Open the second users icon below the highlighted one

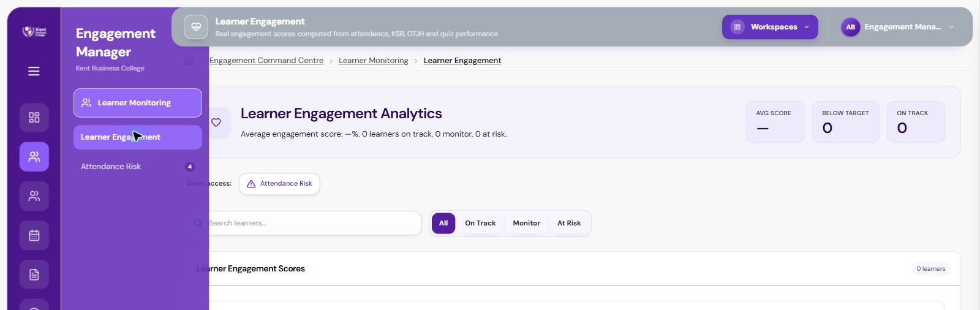click(34, 196)
